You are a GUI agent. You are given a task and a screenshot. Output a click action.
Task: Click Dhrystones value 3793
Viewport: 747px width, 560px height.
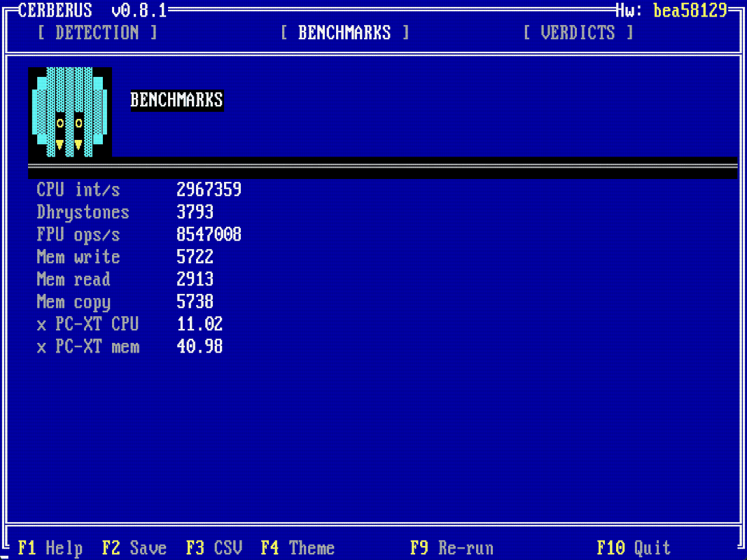tap(195, 212)
